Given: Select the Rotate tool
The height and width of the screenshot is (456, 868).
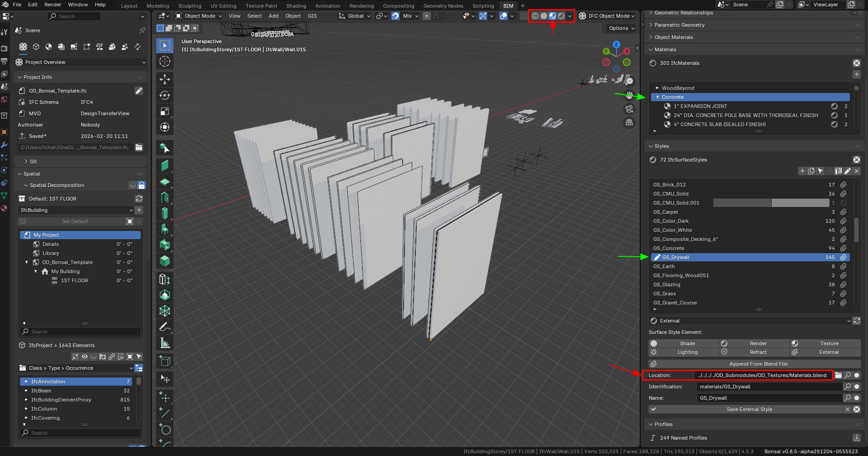Looking at the screenshot, I should click(x=164, y=95).
